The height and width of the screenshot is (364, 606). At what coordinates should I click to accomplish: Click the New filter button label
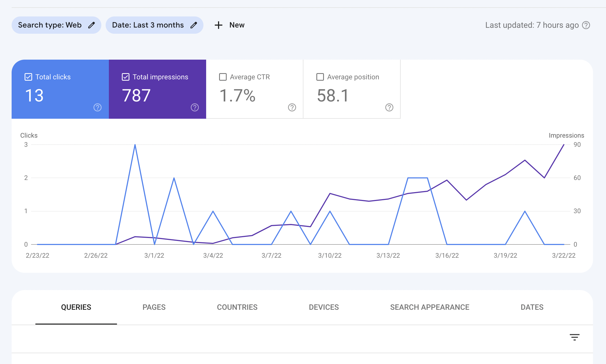pos(237,25)
